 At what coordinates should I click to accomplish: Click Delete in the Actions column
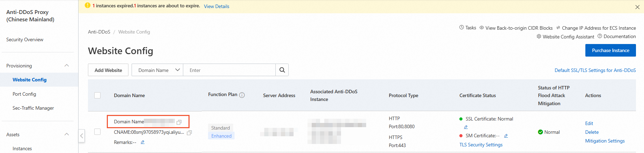point(592,132)
